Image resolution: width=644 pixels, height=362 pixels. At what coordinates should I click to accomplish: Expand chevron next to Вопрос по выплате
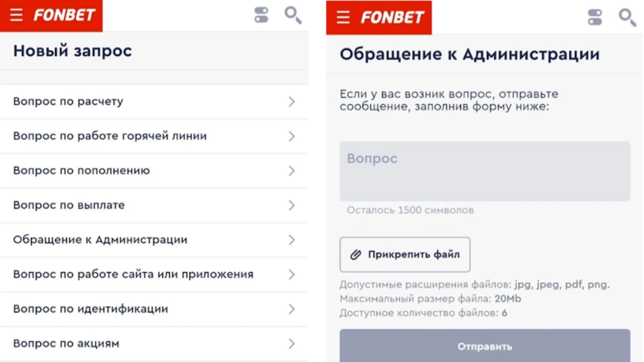coord(292,205)
